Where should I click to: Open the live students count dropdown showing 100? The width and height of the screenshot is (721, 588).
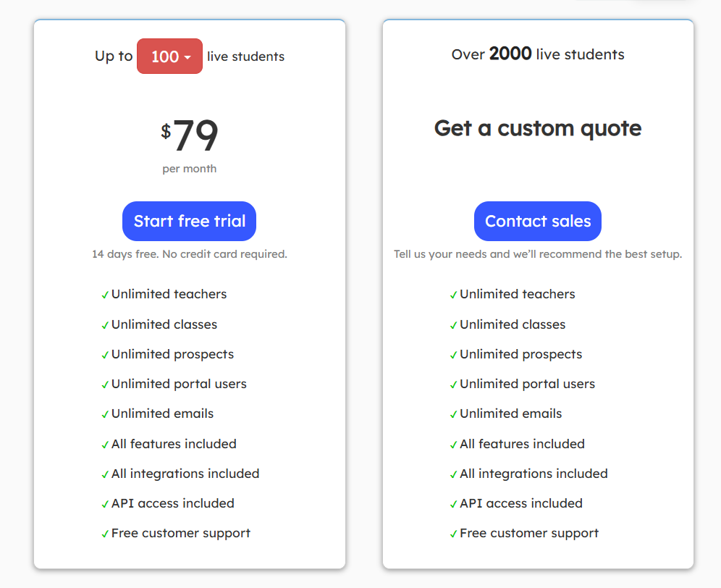click(x=169, y=56)
